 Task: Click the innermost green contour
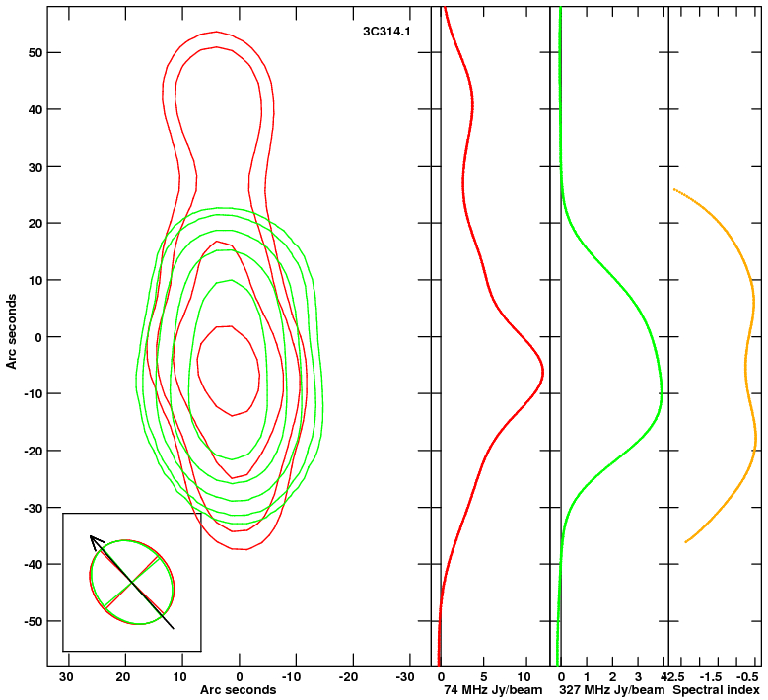(230, 370)
